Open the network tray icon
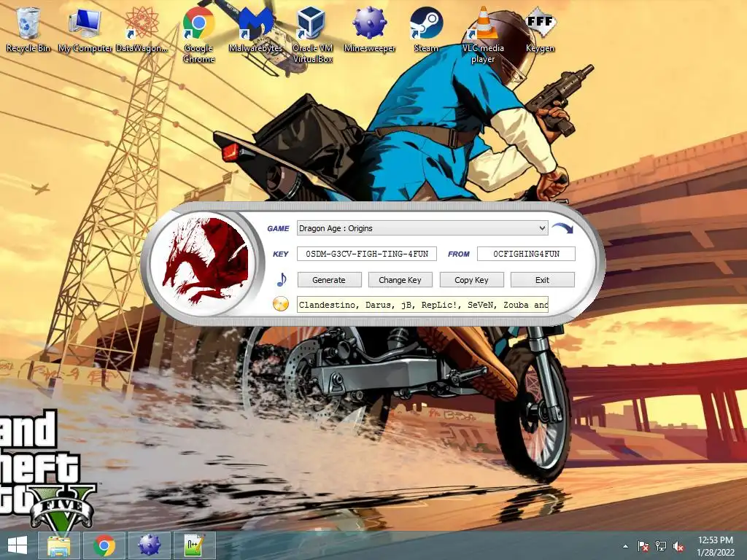 (661, 546)
